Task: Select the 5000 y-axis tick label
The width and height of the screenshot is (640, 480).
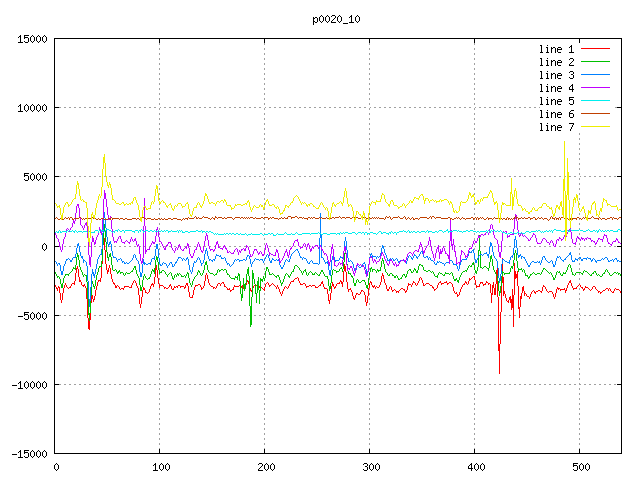Action: point(35,177)
